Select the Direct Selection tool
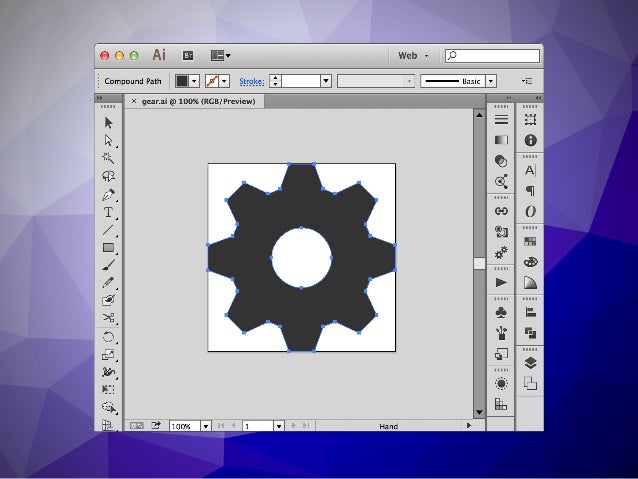Image resolution: width=638 pixels, height=479 pixels. 108,141
